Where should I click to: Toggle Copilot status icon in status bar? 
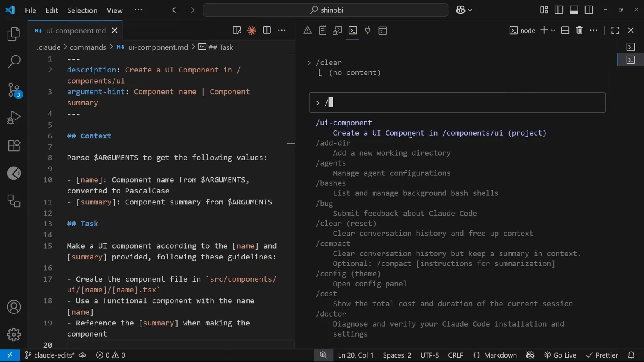(530, 355)
